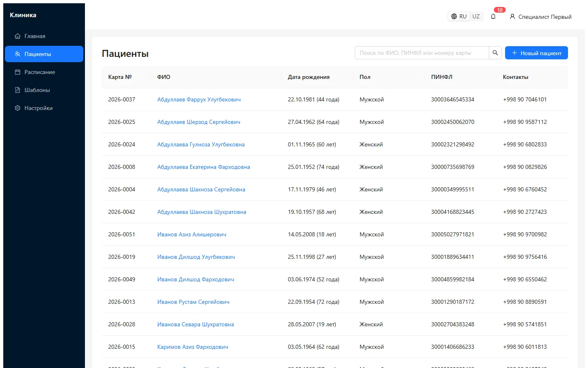
Task: Open patient Абдуллаева Гулноза Улугбековна
Action: [201, 144]
